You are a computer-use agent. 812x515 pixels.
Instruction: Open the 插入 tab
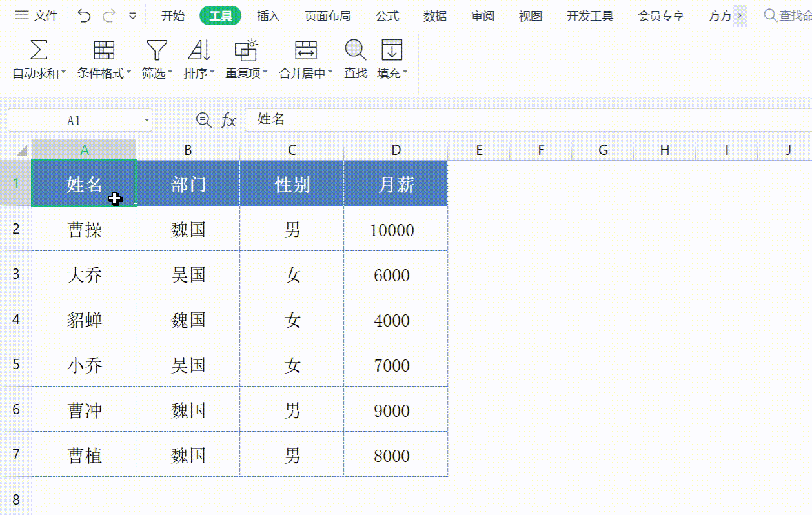click(268, 16)
